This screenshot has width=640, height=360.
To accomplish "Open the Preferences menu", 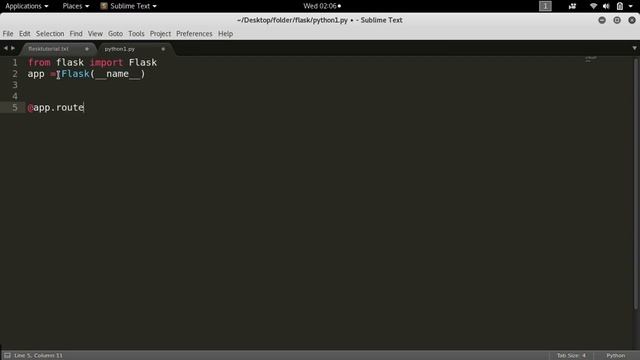I will (194, 34).
